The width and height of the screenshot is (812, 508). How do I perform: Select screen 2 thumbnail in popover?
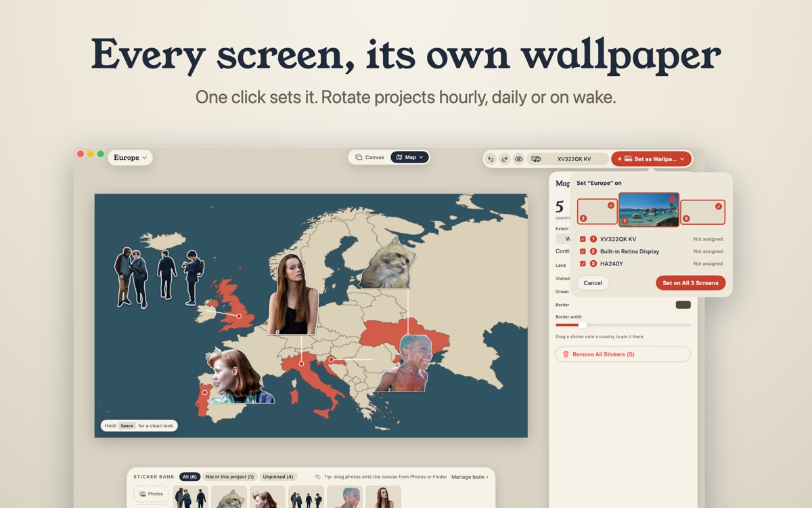click(597, 212)
